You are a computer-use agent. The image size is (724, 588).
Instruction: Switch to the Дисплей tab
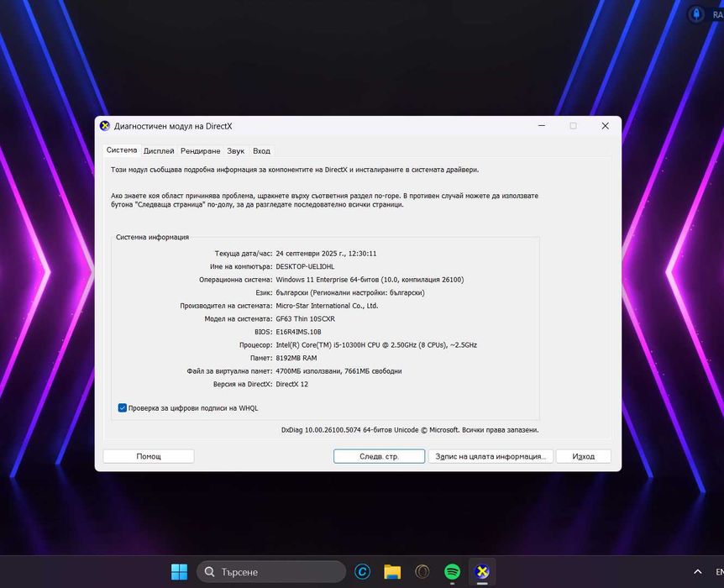(x=159, y=151)
